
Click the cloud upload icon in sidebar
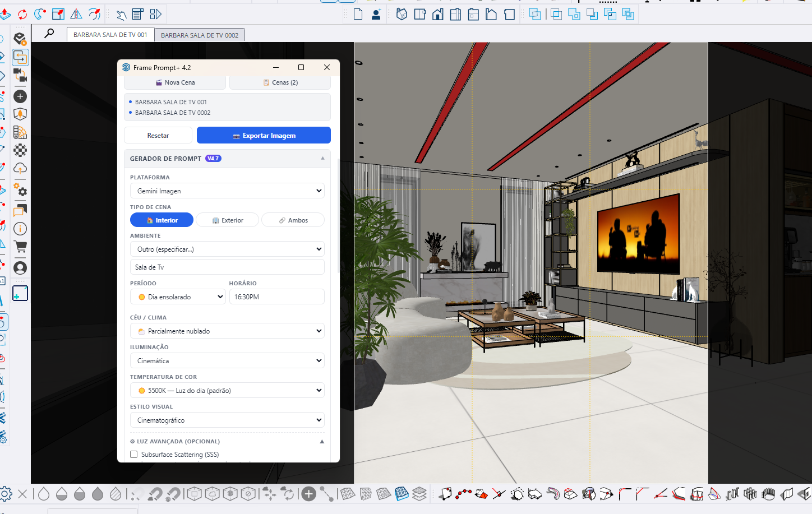pos(20,168)
